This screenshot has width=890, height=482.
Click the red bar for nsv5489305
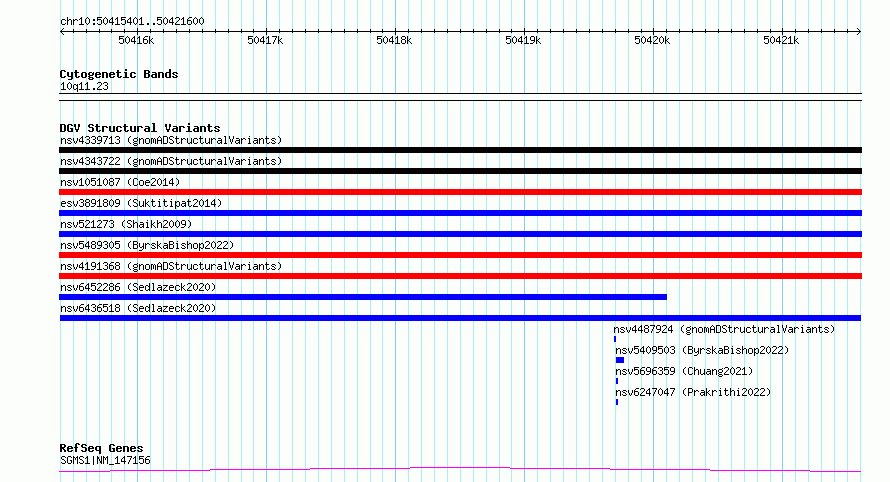coord(460,255)
